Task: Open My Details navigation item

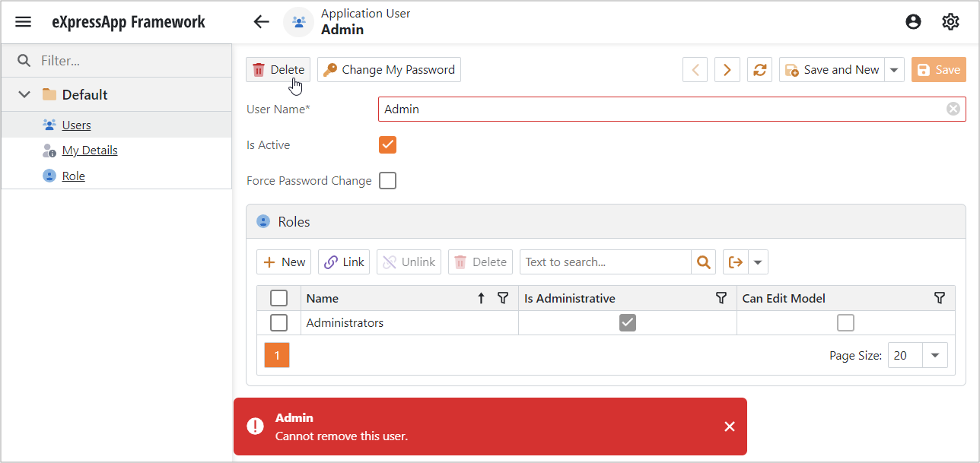Action: click(x=90, y=150)
